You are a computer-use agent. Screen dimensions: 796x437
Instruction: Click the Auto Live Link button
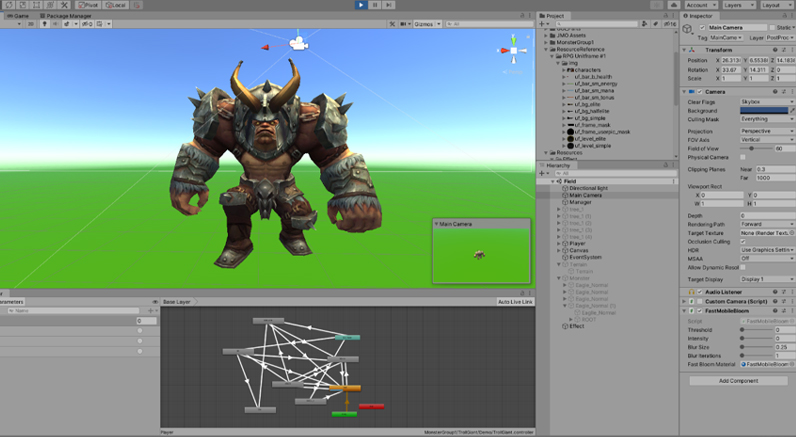tap(515, 301)
